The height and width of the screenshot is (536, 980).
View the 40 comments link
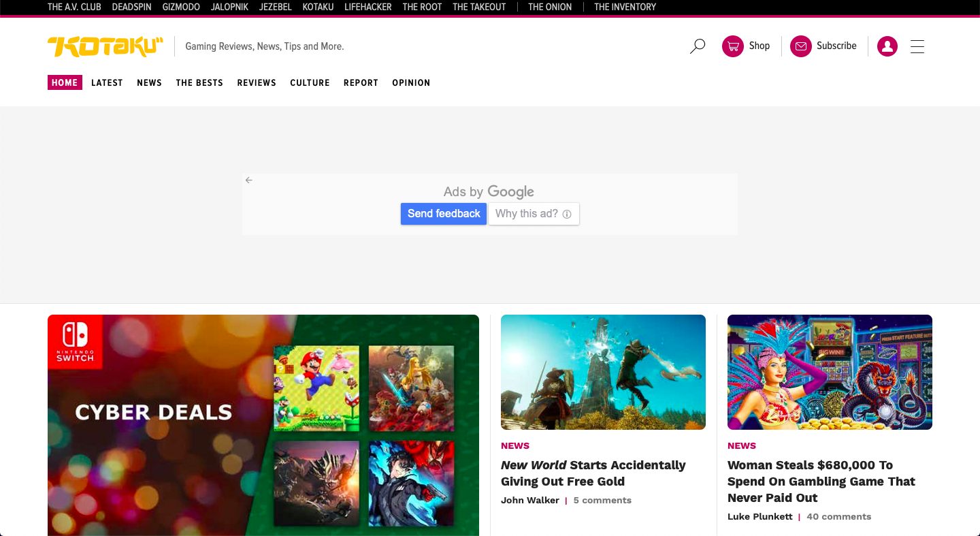click(838, 516)
